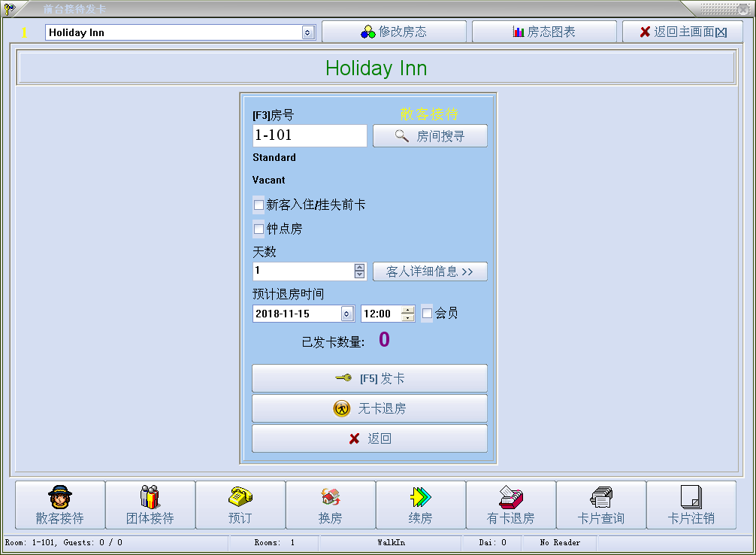Click the 'Dai: 0' status bar entry

(492, 542)
